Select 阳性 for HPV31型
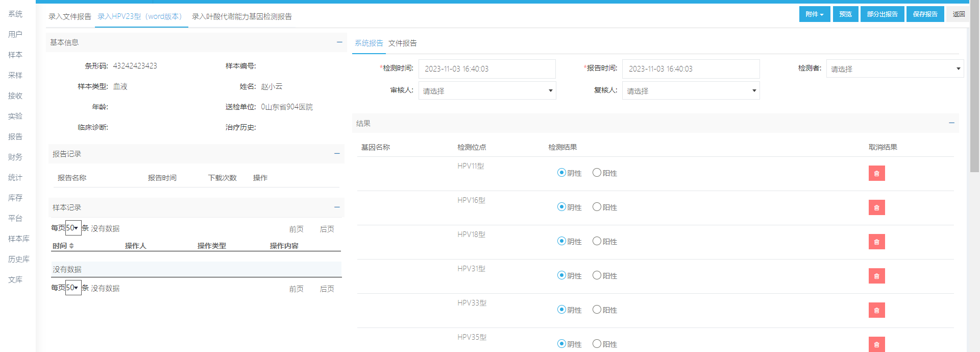This screenshot has height=352, width=980. click(x=597, y=275)
